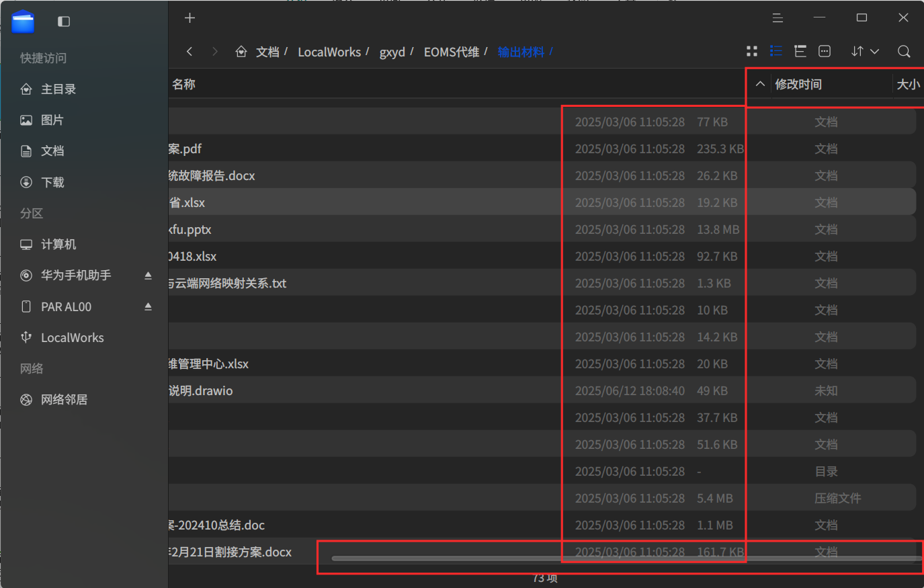Screen dimensions: 924x588
Task: Go back to the previous folder
Action: (190, 52)
